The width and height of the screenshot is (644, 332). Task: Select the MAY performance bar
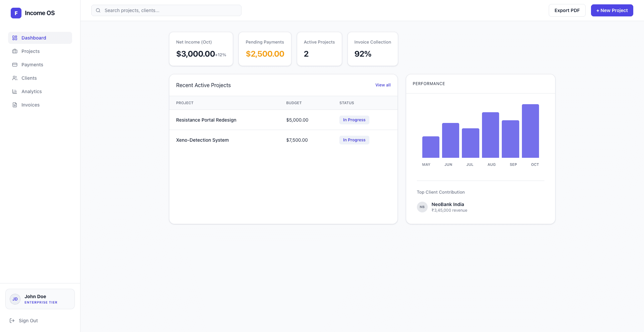pos(431,147)
